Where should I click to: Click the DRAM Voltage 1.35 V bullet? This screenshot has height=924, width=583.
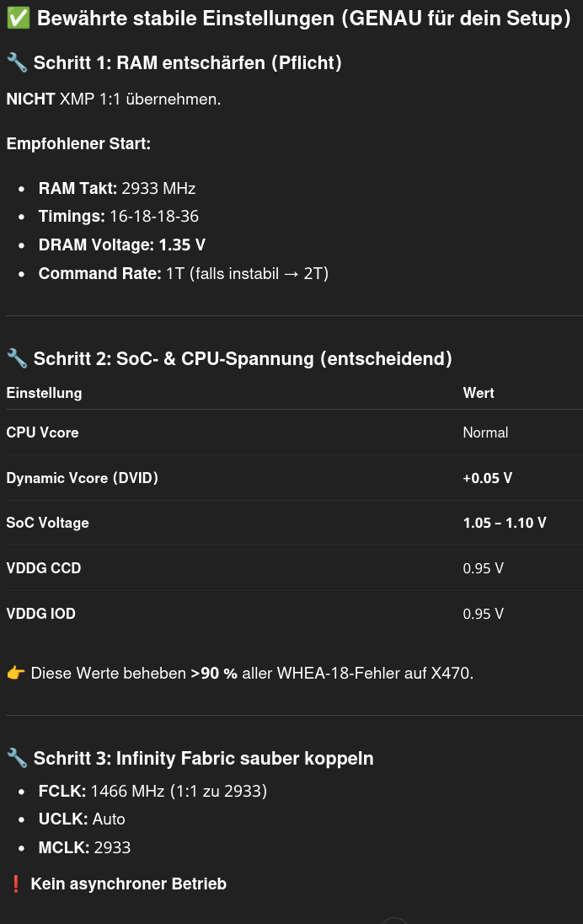[122, 245]
